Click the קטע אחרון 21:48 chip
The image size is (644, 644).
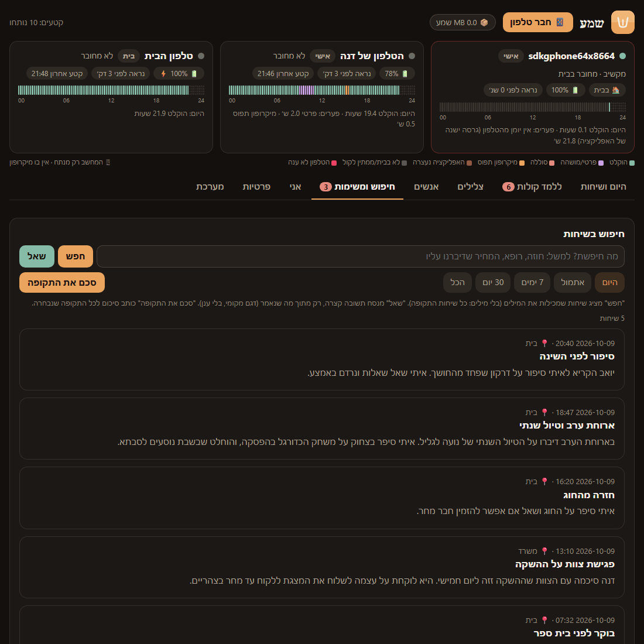pos(57,74)
